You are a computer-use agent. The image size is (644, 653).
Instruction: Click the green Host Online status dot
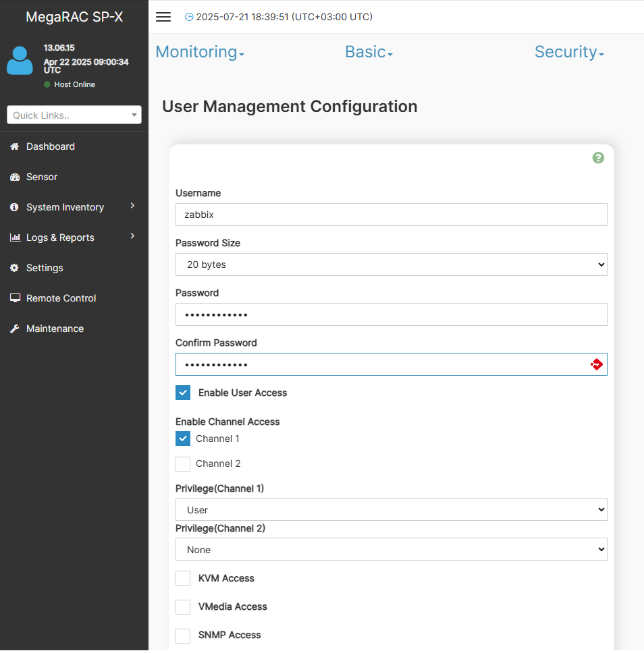coord(47,84)
